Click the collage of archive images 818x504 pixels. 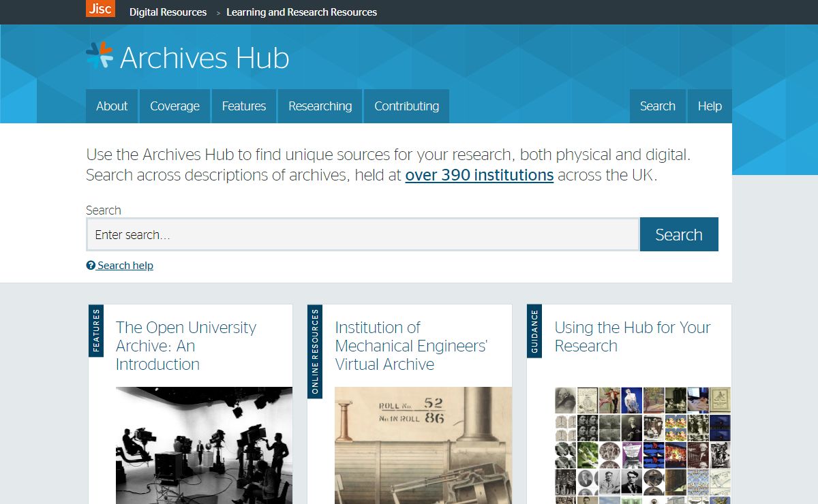643,445
